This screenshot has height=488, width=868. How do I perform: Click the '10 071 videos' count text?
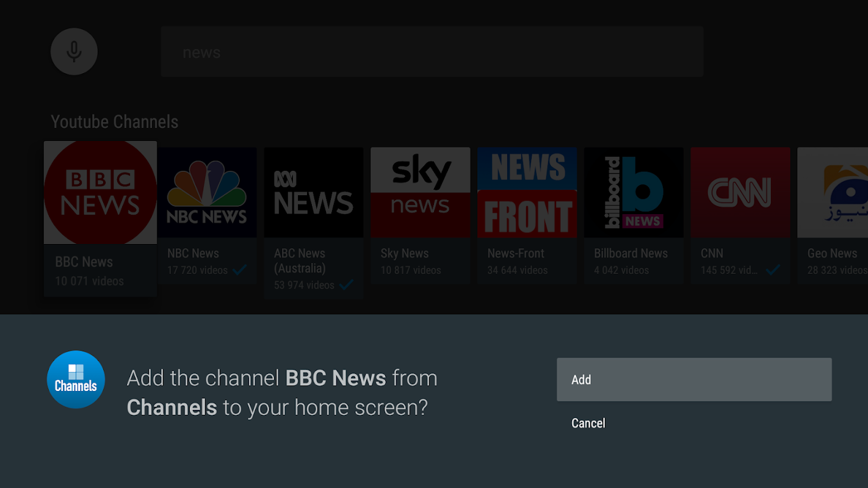[x=90, y=281]
